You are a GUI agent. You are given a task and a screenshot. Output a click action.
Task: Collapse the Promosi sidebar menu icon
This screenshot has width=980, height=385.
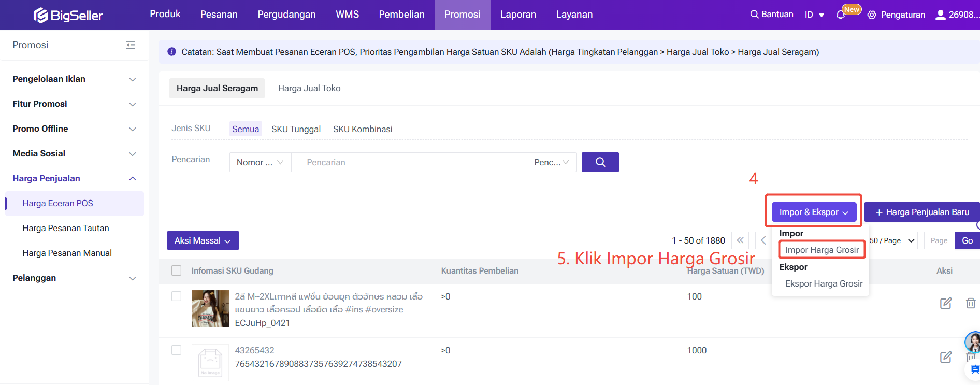click(131, 45)
